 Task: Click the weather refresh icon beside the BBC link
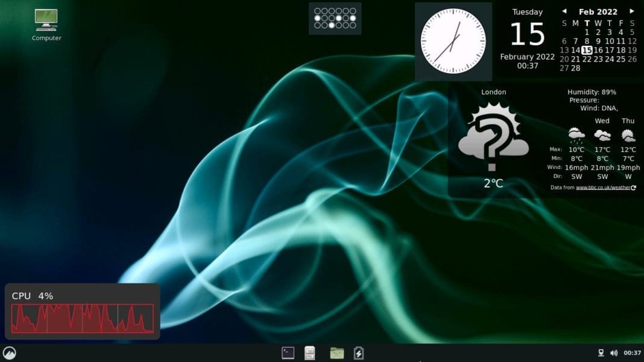tap(633, 187)
